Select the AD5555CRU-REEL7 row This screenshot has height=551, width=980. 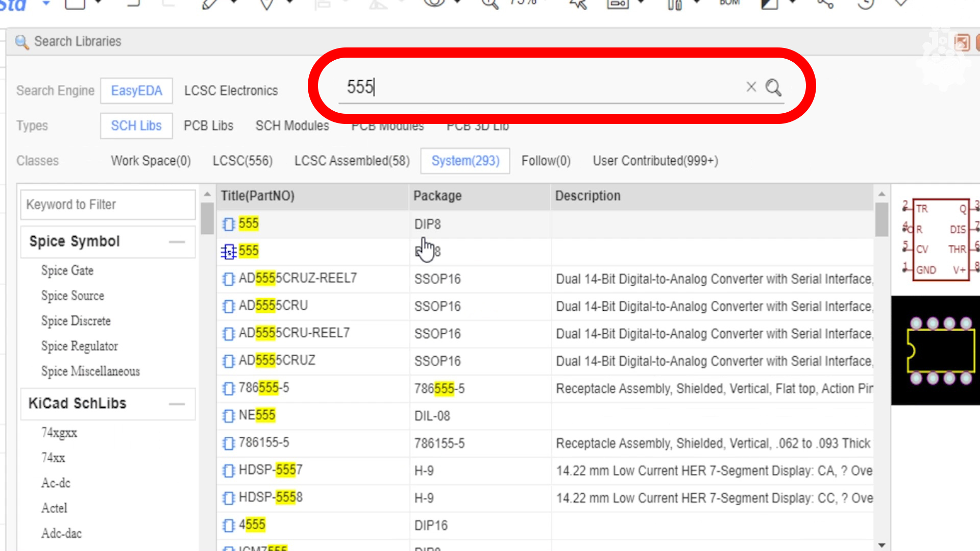click(545, 334)
